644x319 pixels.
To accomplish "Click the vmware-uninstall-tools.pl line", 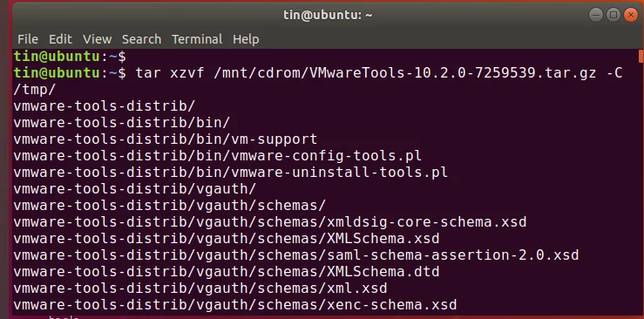I will [230, 172].
